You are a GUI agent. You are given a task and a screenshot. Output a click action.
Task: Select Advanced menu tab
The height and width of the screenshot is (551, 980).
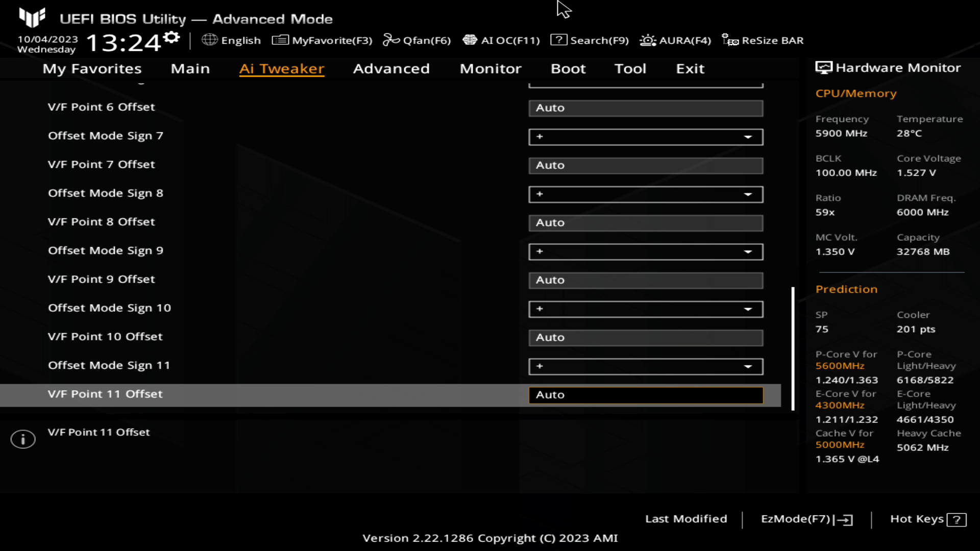click(391, 68)
